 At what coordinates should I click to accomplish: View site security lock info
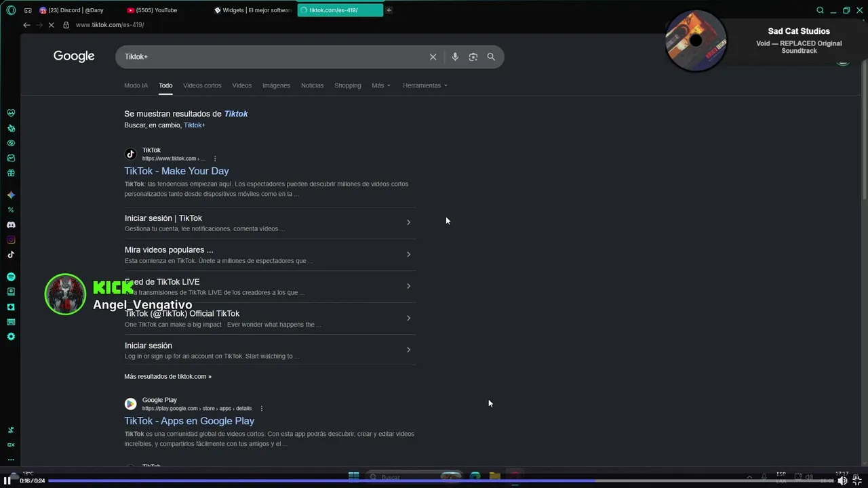click(x=66, y=25)
